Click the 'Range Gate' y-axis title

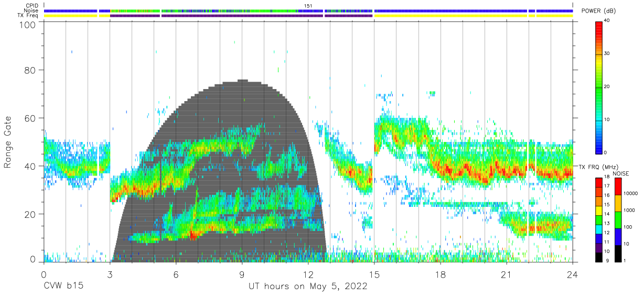click(8, 142)
